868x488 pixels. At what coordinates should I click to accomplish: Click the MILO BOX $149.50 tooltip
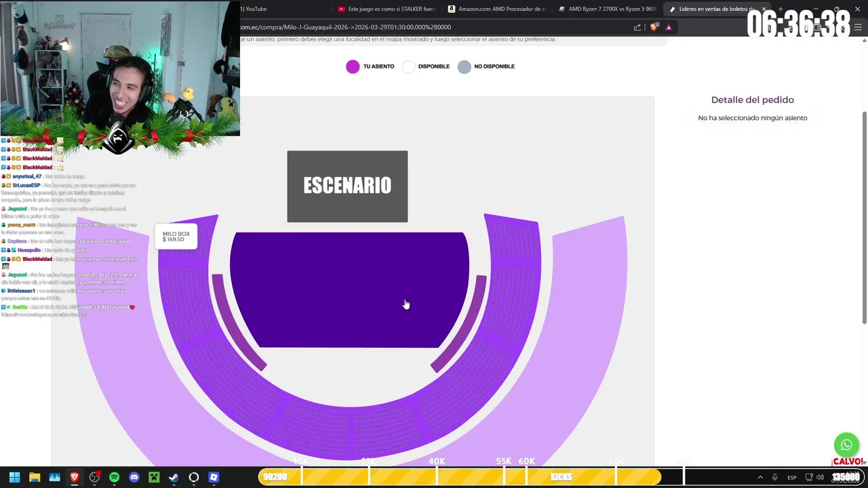pyautogui.click(x=176, y=237)
